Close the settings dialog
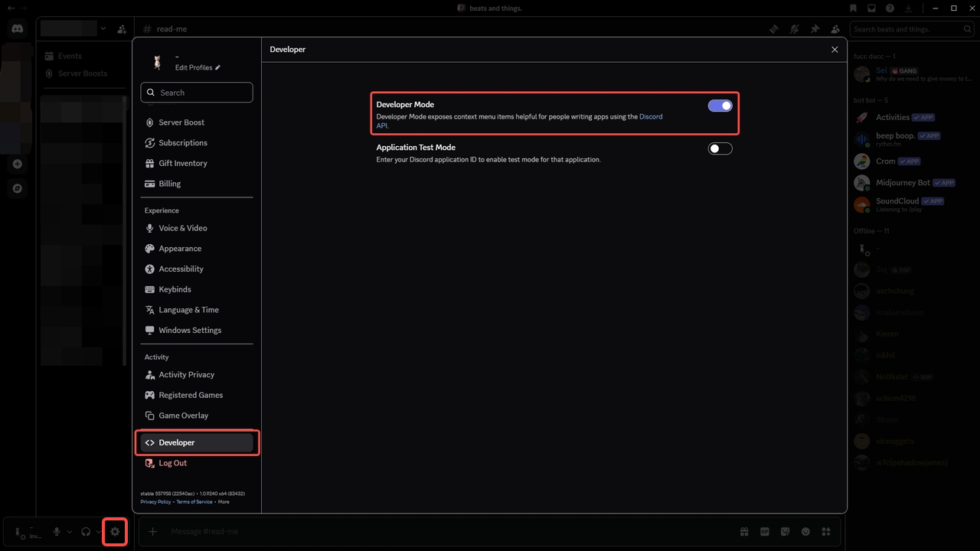The image size is (980, 551). tap(835, 49)
